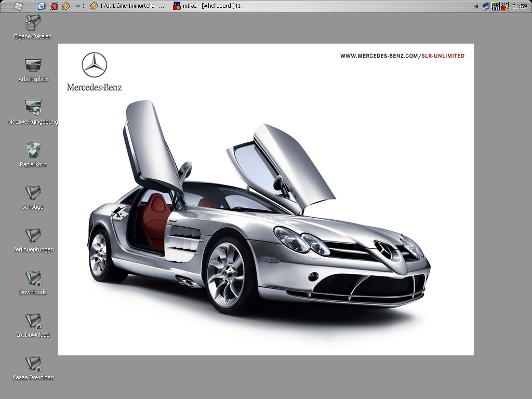Expand the quick launch overflow chevron
This screenshot has height=399, width=532.
click(x=77, y=6)
